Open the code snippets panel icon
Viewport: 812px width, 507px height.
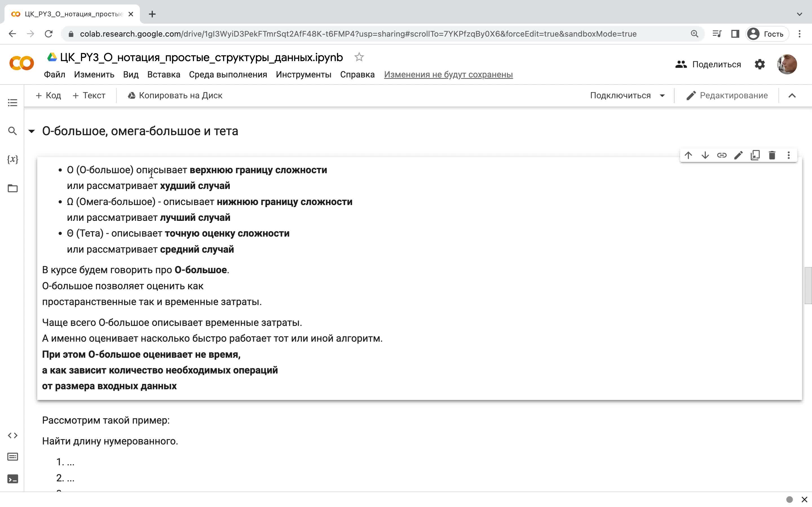click(x=12, y=435)
